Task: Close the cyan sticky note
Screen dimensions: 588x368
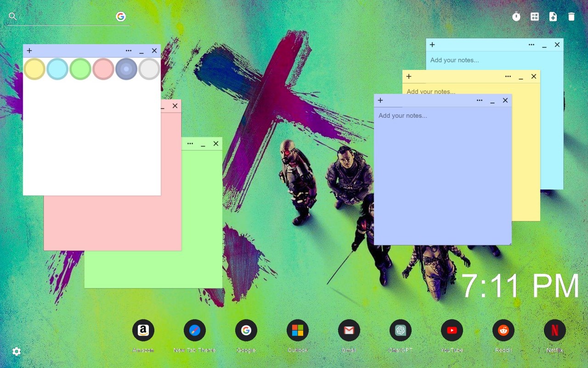Action: pos(557,45)
